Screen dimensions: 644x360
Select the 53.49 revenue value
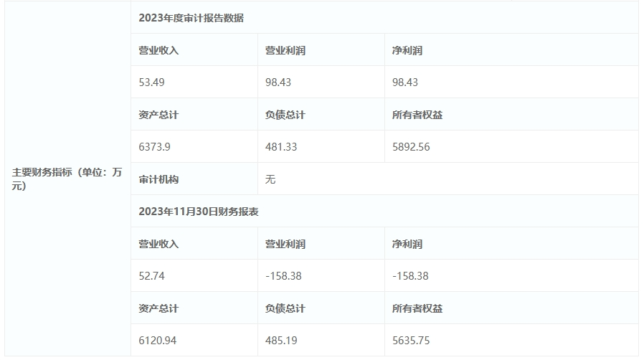click(x=151, y=82)
